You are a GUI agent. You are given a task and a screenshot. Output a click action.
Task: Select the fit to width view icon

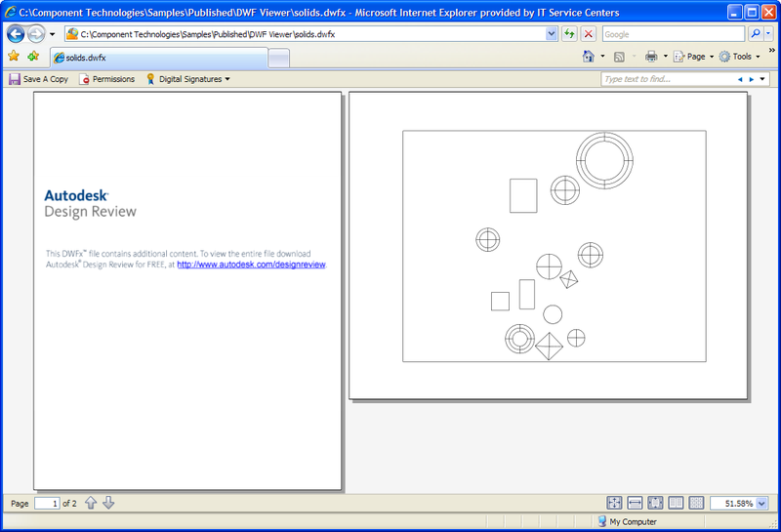635,503
